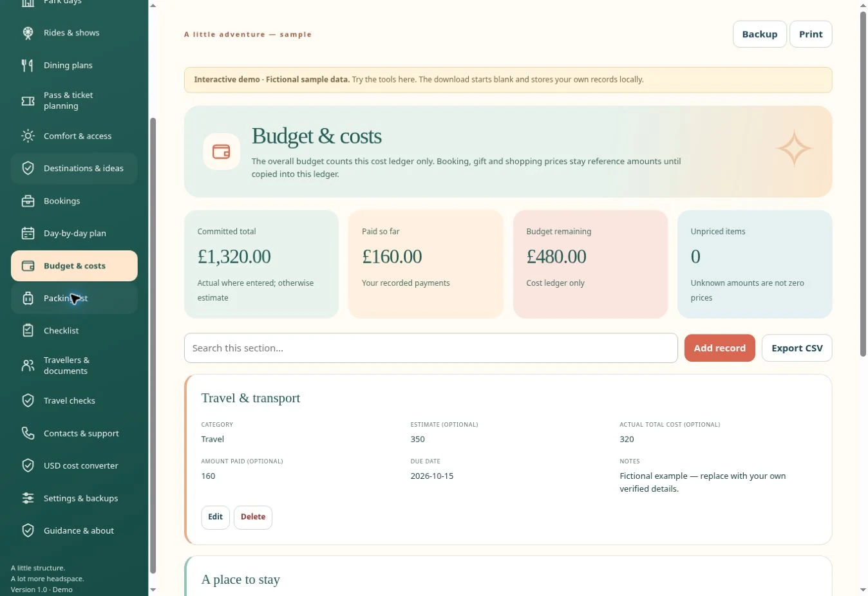Screen dimensions: 868x596
Task: Click the Committed total £1,320.00 value
Action: (x=234, y=257)
